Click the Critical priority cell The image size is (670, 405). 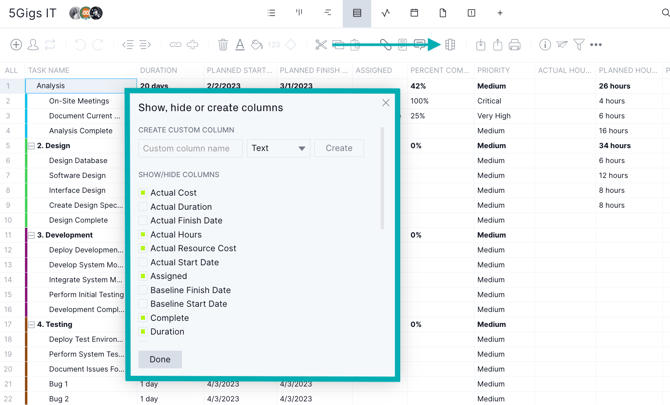[x=489, y=101]
